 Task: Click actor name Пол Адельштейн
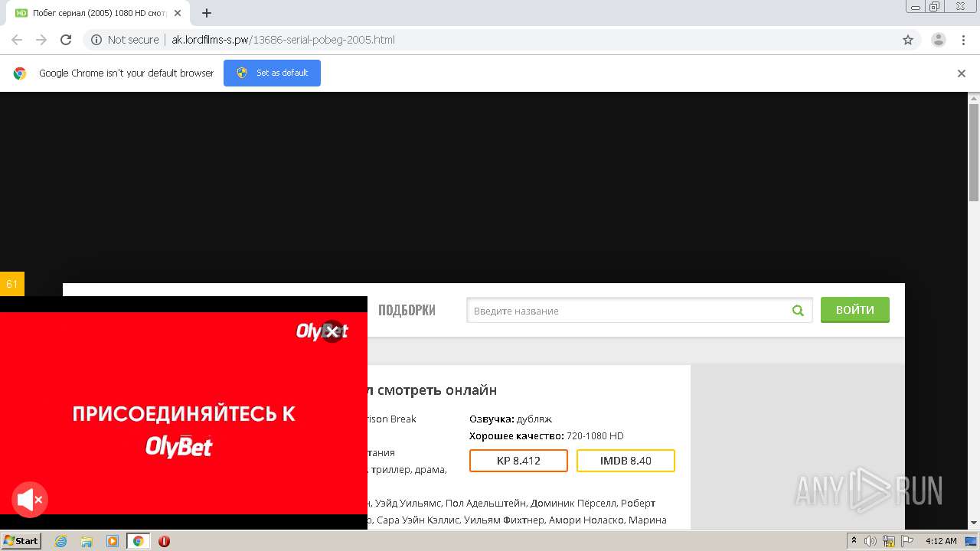[x=485, y=503]
